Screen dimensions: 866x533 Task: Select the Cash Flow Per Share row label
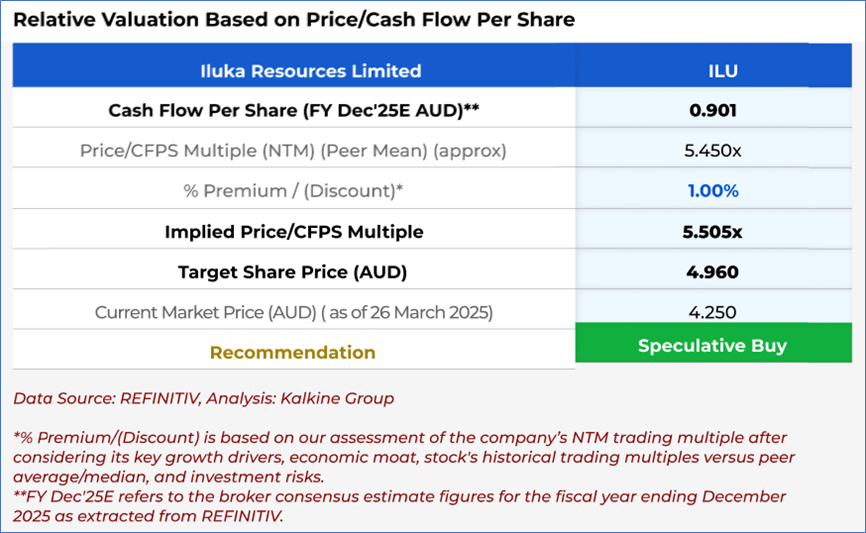coord(294,111)
